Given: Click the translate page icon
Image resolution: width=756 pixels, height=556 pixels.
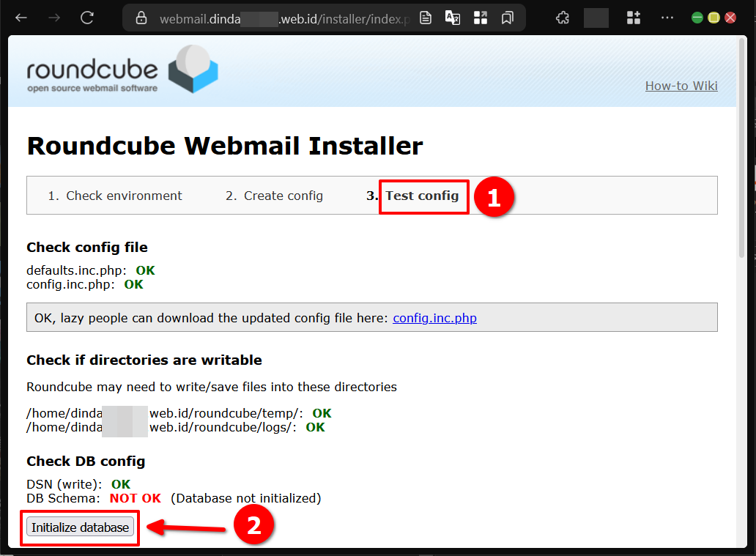Looking at the screenshot, I should coord(453,18).
